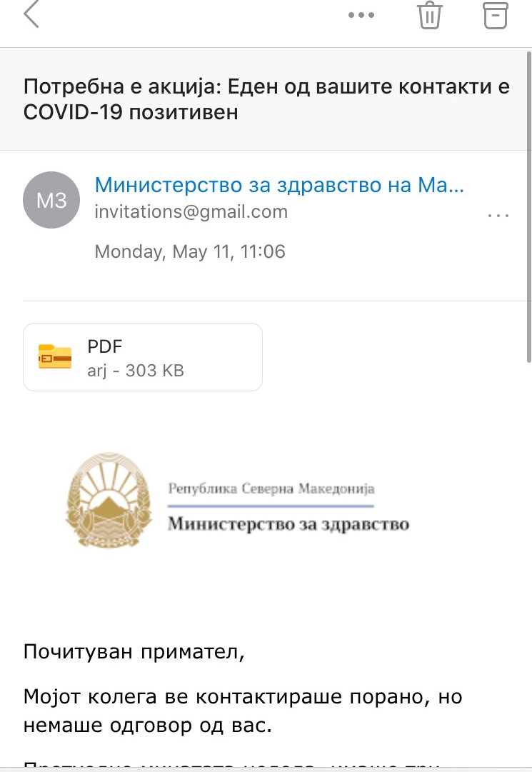This screenshot has height=772, width=532.
Task: Click the vertical scrollbar on the right edge
Action: [529, 207]
